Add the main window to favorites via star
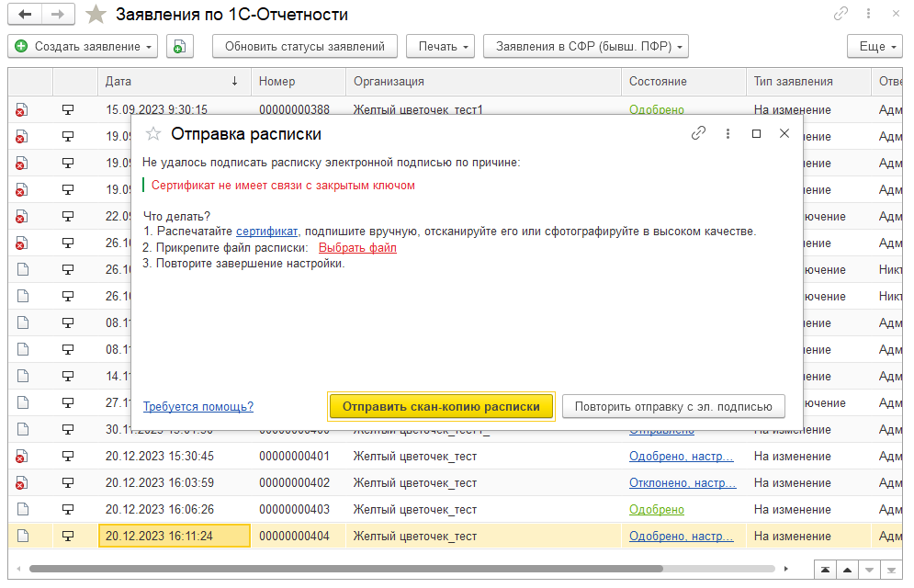This screenshot has height=588, width=914. [x=95, y=15]
